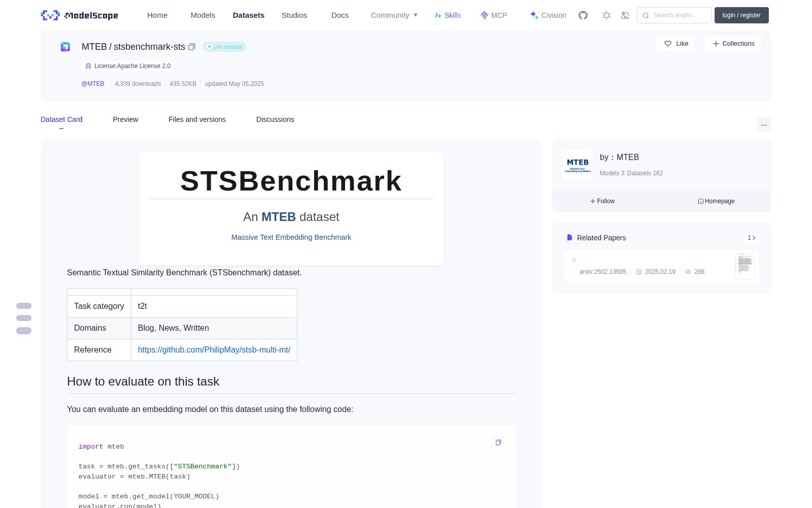Select the Dataset Card tab
The width and height of the screenshot is (812, 508).
coord(61,119)
